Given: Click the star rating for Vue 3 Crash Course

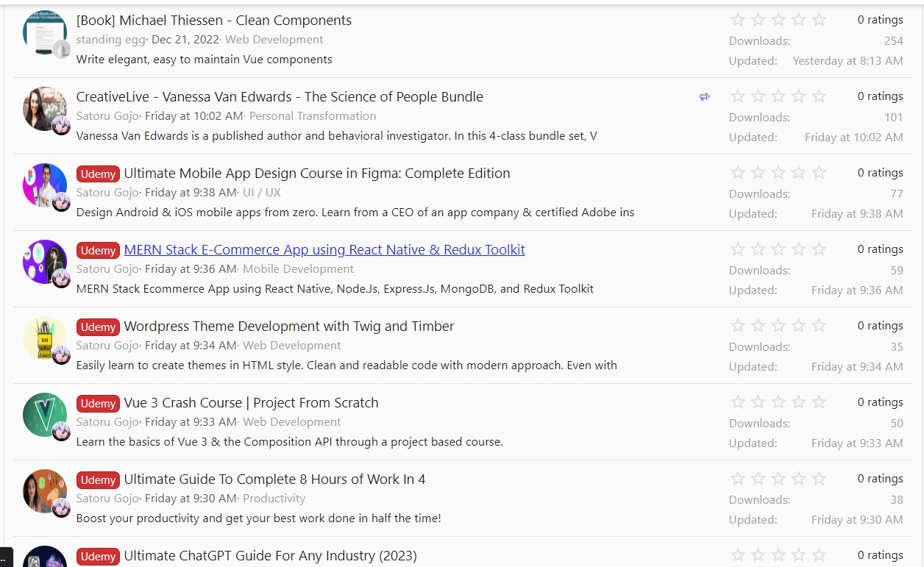Looking at the screenshot, I should (778, 402).
